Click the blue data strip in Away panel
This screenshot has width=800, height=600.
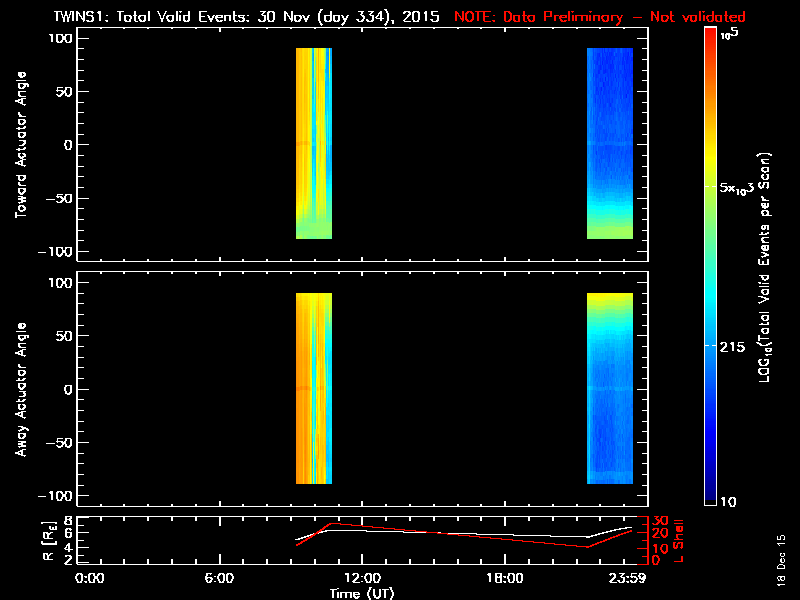[x=609, y=400]
